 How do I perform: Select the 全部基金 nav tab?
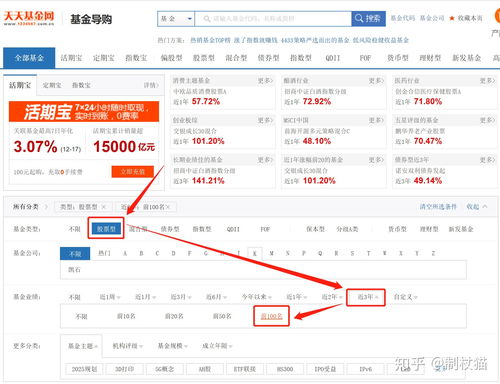tap(29, 58)
